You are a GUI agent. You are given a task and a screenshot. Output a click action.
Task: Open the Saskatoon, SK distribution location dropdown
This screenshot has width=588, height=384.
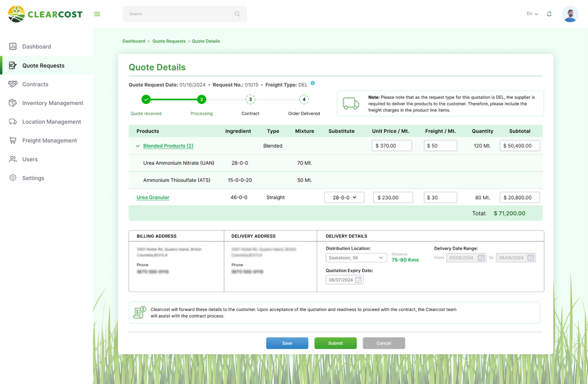pos(356,258)
